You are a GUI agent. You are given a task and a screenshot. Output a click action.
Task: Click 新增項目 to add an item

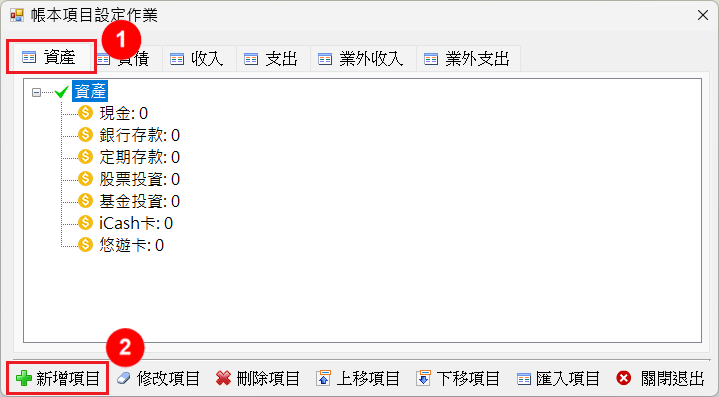pos(58,378)
